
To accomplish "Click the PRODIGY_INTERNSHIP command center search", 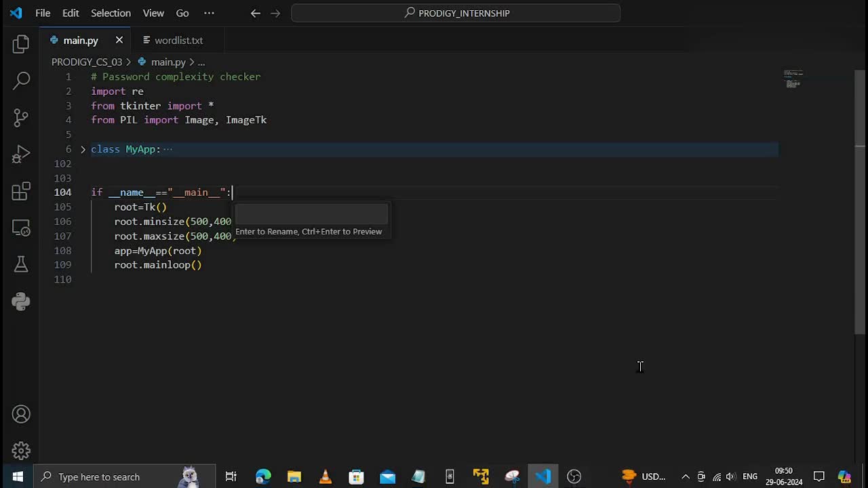I will coord(456,13).
